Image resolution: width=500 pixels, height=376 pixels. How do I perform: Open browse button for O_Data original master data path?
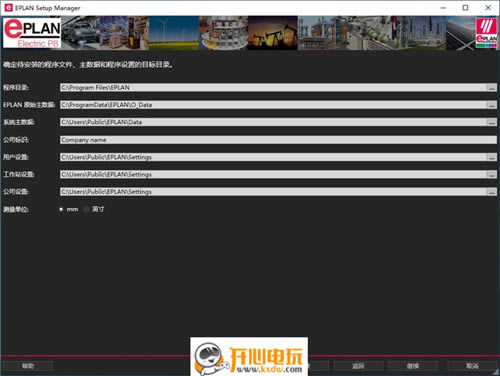pos(492,105)
